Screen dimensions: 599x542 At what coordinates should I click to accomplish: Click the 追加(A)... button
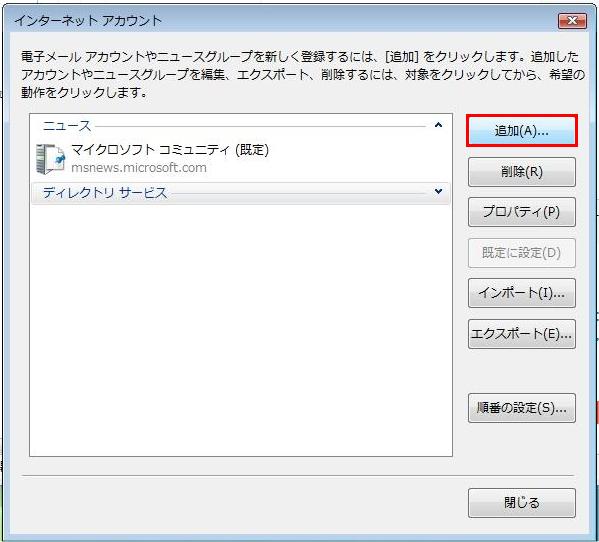521,131
